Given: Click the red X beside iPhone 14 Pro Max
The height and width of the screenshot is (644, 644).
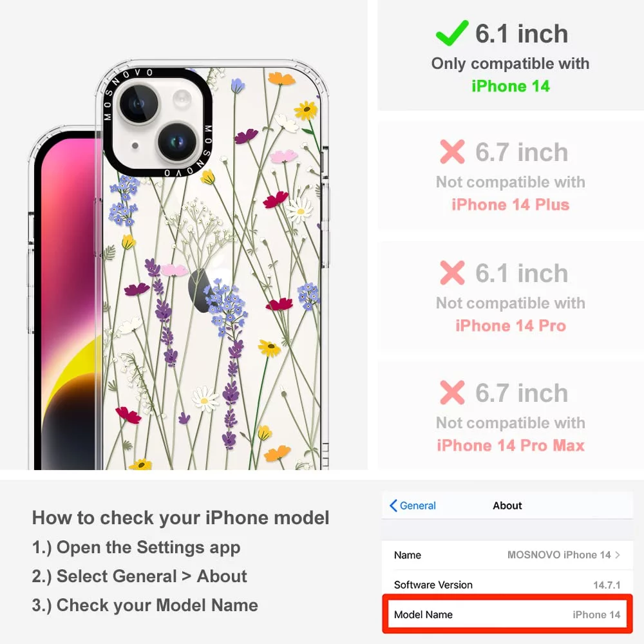Looking at the screenshot, I should coord(452,393).
